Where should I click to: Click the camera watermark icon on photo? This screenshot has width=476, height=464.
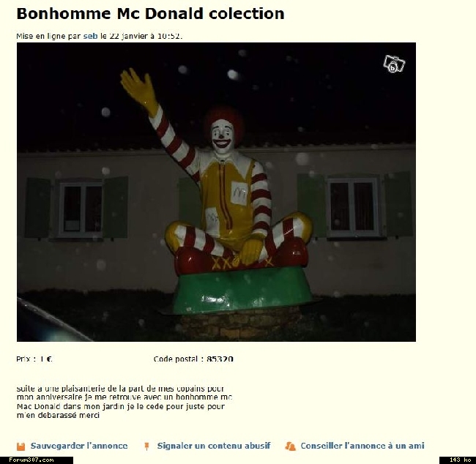[394, 64]
